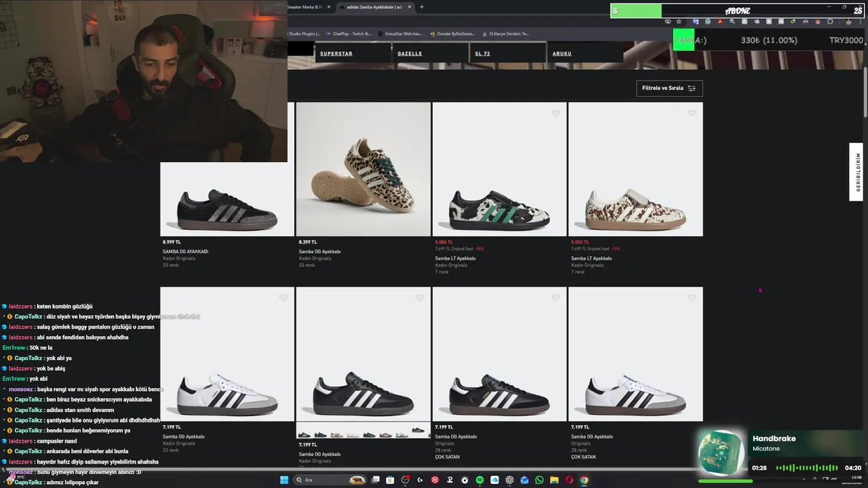This screenshot has width=868, height=488.
Task: Close the Sneaker Marka tab
Action: coord(329,7)
